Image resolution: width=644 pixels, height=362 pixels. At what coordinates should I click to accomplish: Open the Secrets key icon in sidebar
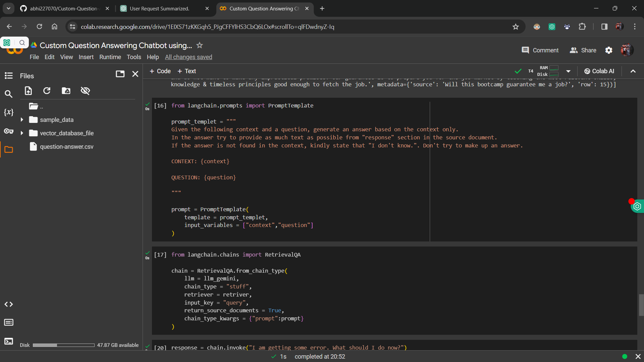9,131
